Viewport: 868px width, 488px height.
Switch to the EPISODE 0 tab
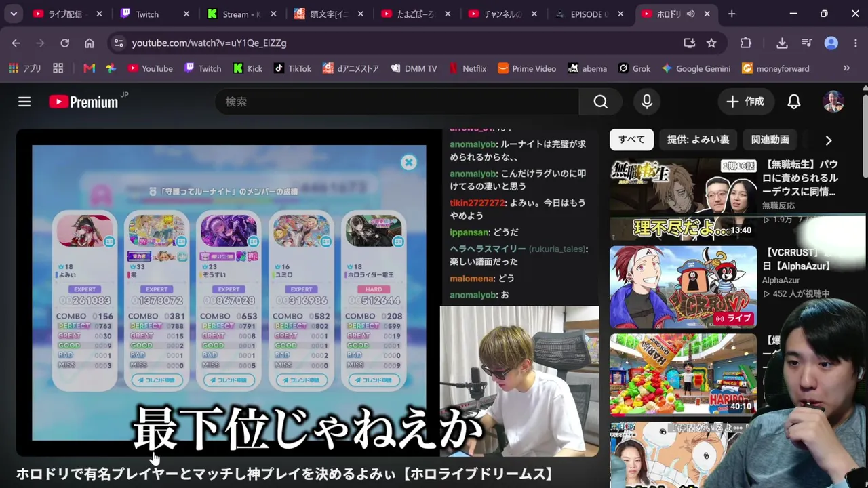tap(589, 14)
